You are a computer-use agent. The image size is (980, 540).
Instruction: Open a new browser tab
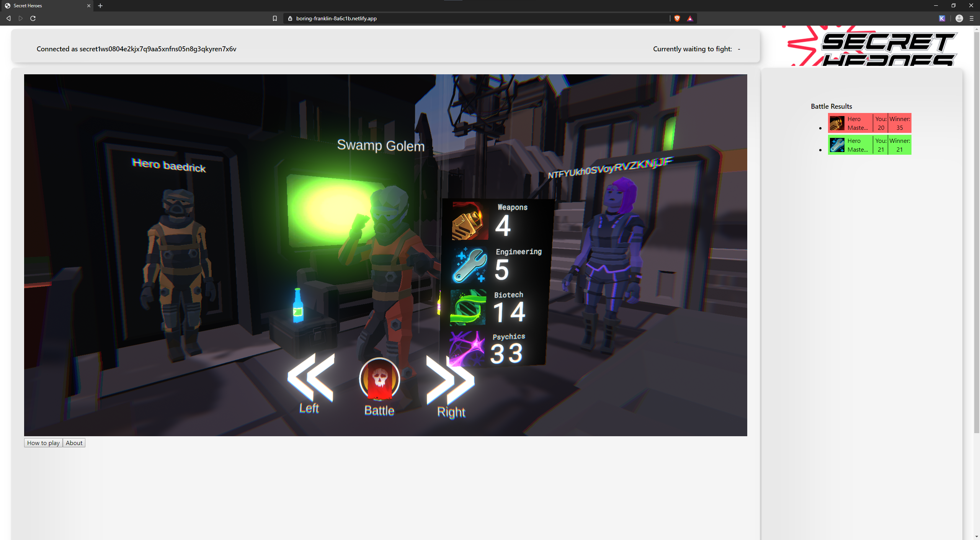[x=100, y=6]
